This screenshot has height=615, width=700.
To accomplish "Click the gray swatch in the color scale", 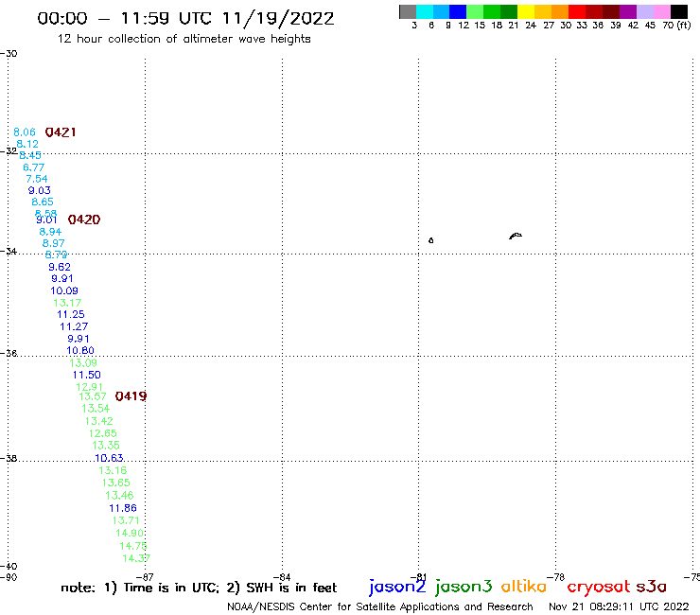I will point(408,11).
